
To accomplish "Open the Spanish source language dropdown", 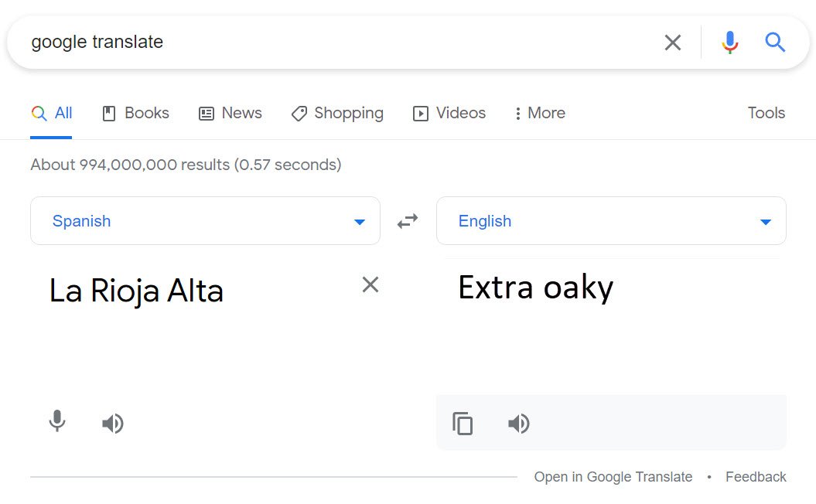I will click(x=205, y=220).
